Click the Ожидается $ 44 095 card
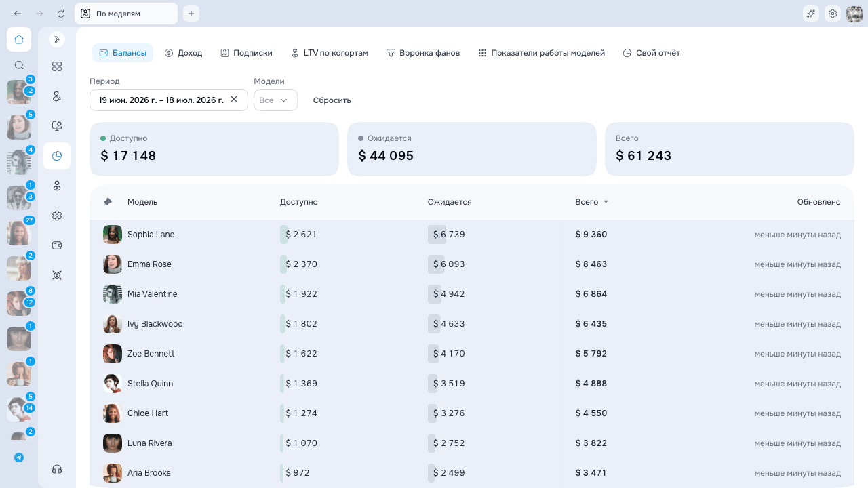 pyautogui.click(x=472, y=149)
